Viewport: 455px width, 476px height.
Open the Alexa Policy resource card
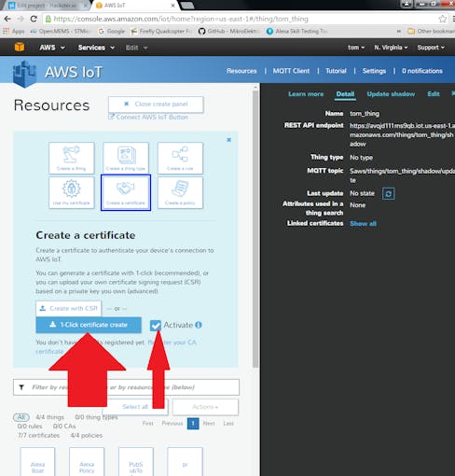(x=87, y=462)
